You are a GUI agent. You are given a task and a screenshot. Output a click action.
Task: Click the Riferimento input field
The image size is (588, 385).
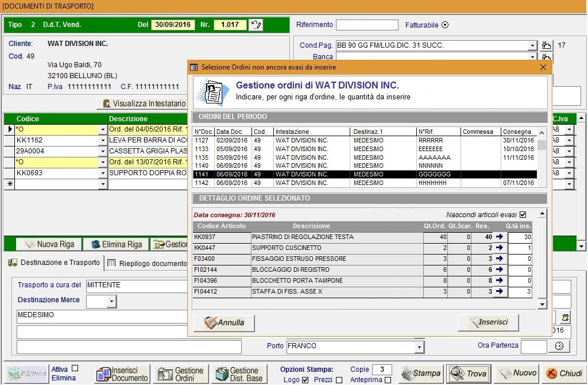click(367, 25)
